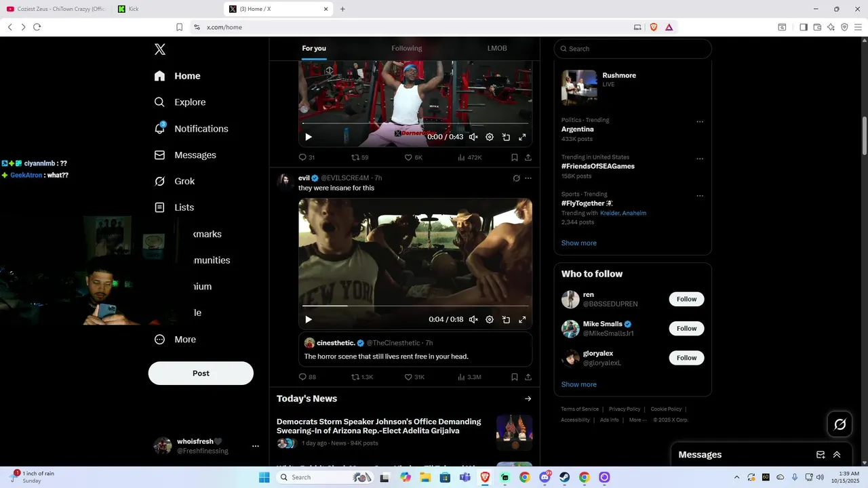Click the Post button
The image size is (868, 488).
pos(201,373)
